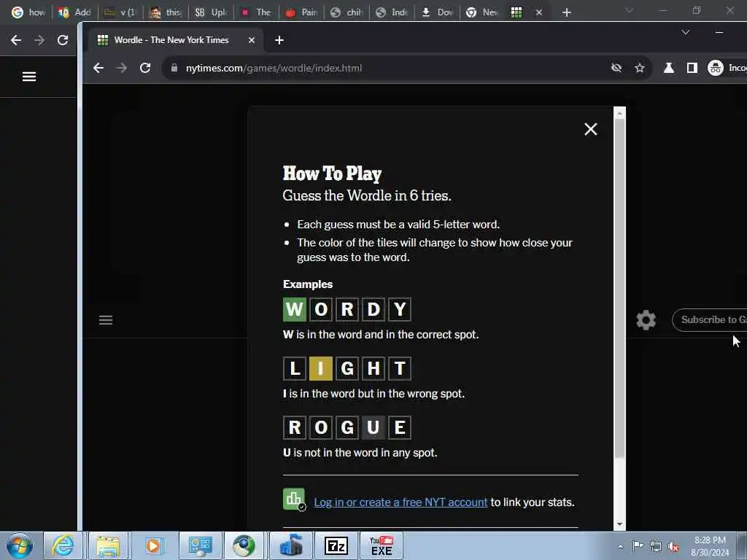Open Windows Explorer folder taskbar icon

pyautogui.click(x=108, y=545)
